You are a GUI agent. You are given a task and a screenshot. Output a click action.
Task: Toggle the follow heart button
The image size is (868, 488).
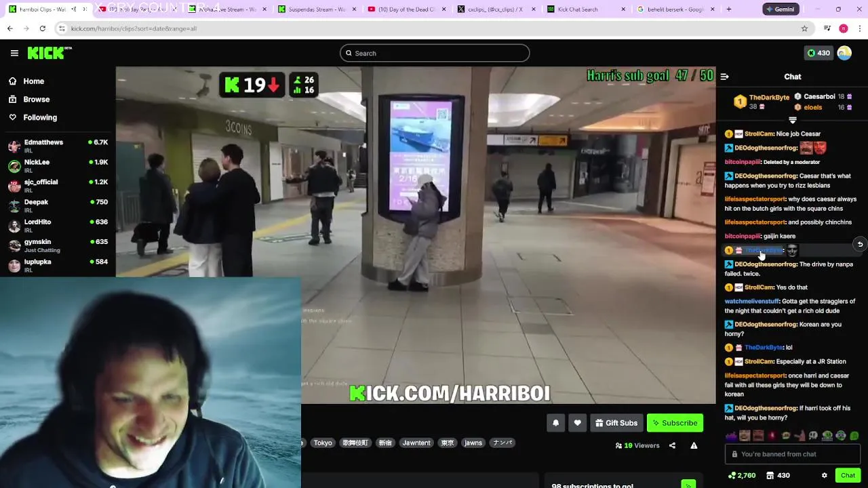(577, 423)
